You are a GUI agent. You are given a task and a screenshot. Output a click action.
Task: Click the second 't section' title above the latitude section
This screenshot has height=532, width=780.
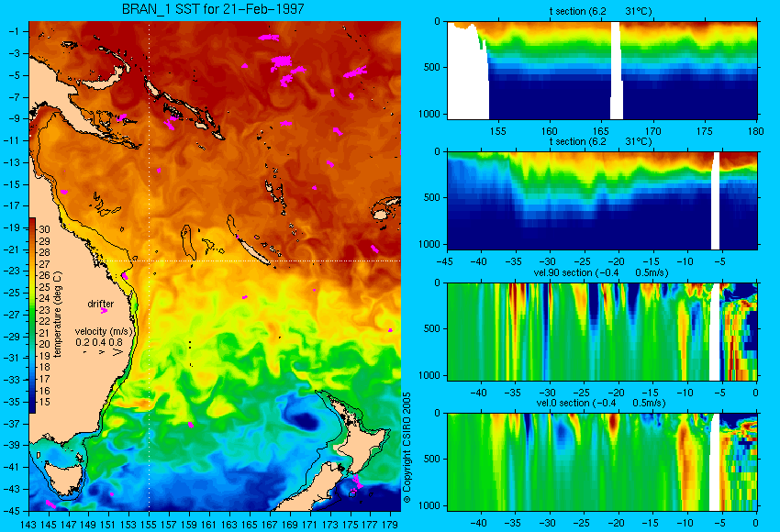(600, 141)
